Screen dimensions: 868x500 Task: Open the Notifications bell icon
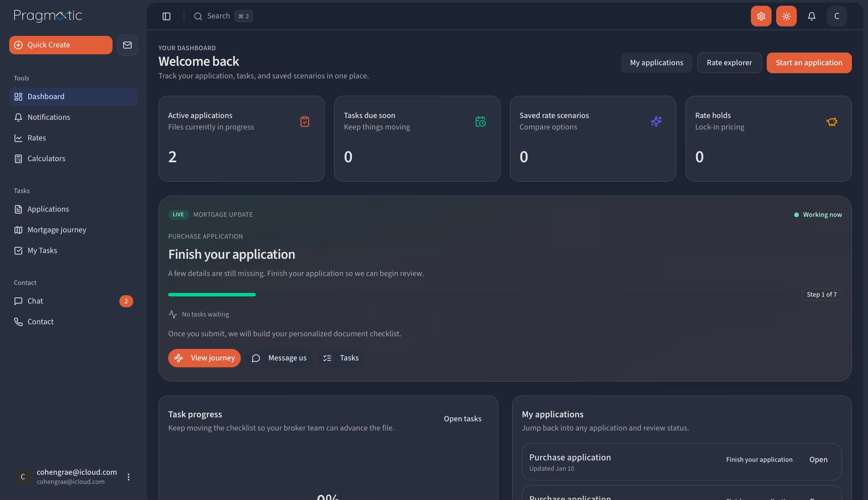[811, 16]
